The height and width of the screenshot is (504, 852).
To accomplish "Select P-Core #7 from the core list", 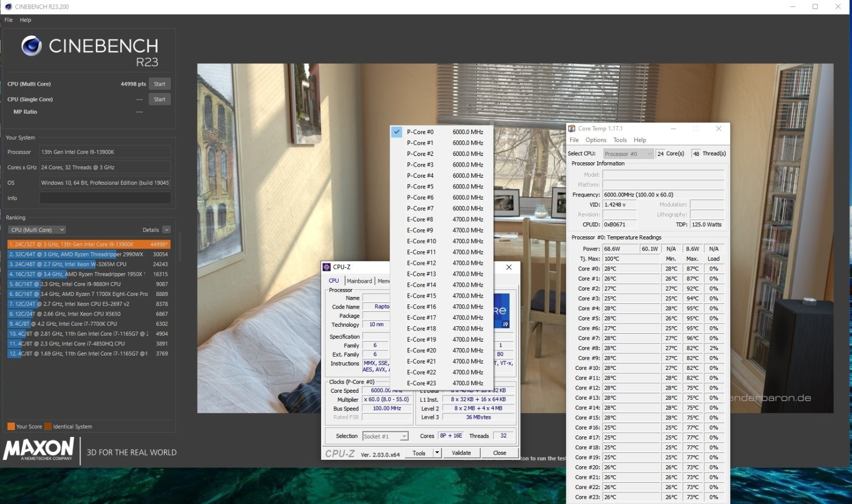I will [441, 208].
